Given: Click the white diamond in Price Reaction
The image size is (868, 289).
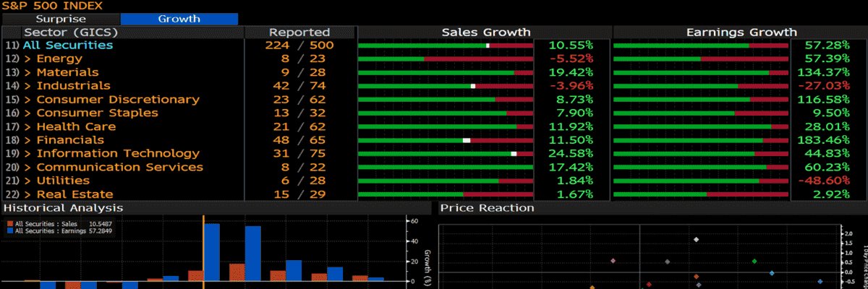Looking at the screenshot, I should pos(696,239).
